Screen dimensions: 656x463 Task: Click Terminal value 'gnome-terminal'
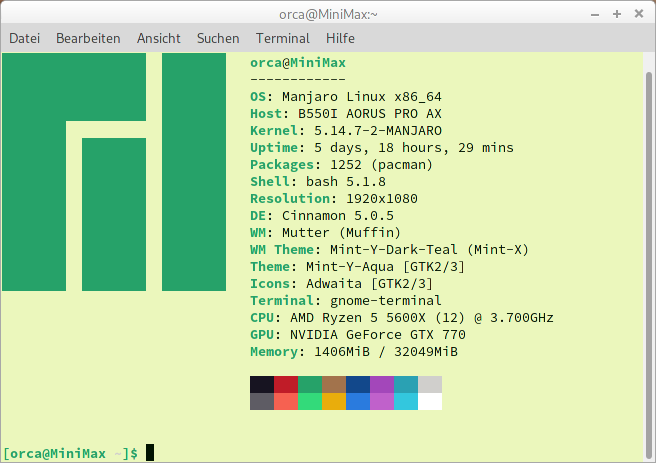tap(386, 301)
